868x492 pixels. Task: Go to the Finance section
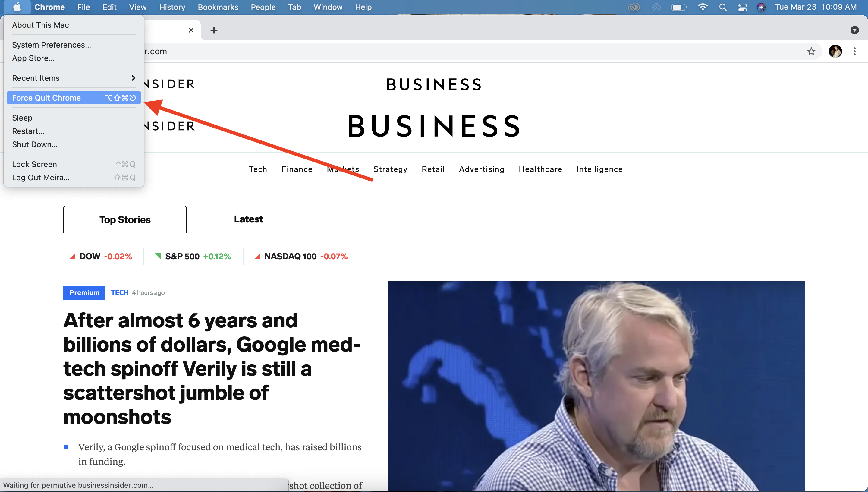297,169
